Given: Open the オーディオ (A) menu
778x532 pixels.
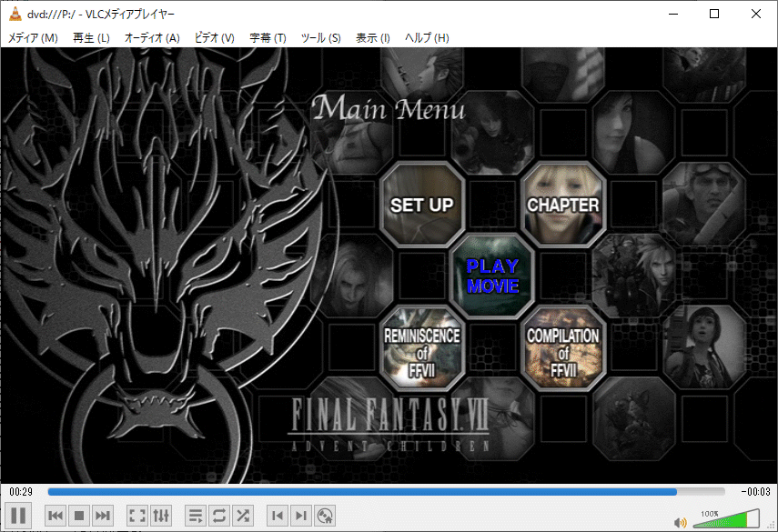Looking at the screenshot, I should coord(152,37).
